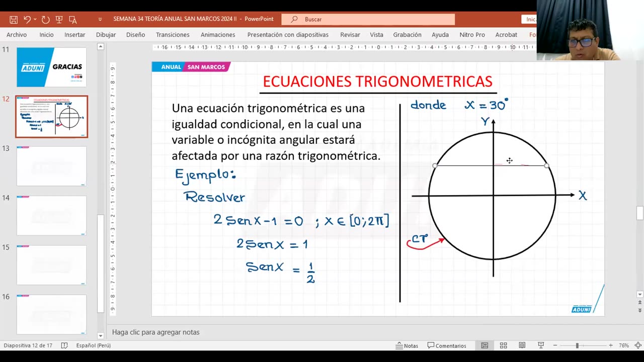Click the text box quick access icon
This screenshot has width=644, height=362.
point(73,20)
